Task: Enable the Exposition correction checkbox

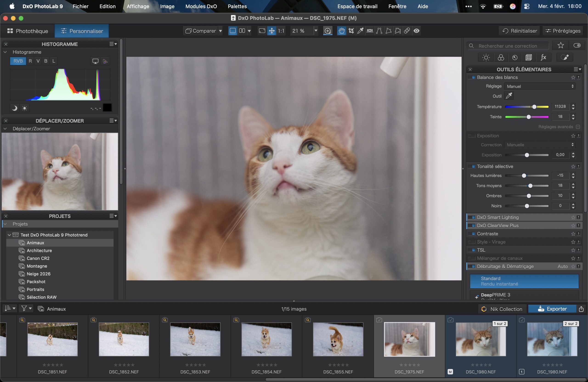Action: click(x=472, y=136)
